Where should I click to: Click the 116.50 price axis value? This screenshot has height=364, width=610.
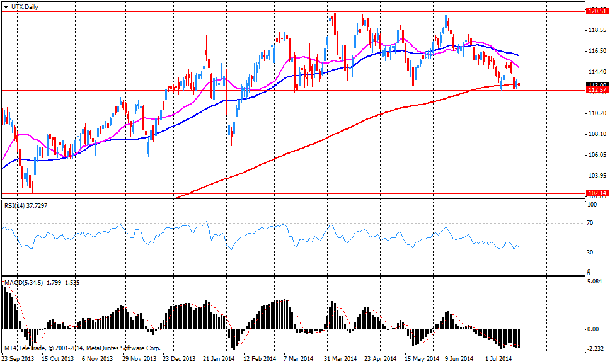click(597, 51)
